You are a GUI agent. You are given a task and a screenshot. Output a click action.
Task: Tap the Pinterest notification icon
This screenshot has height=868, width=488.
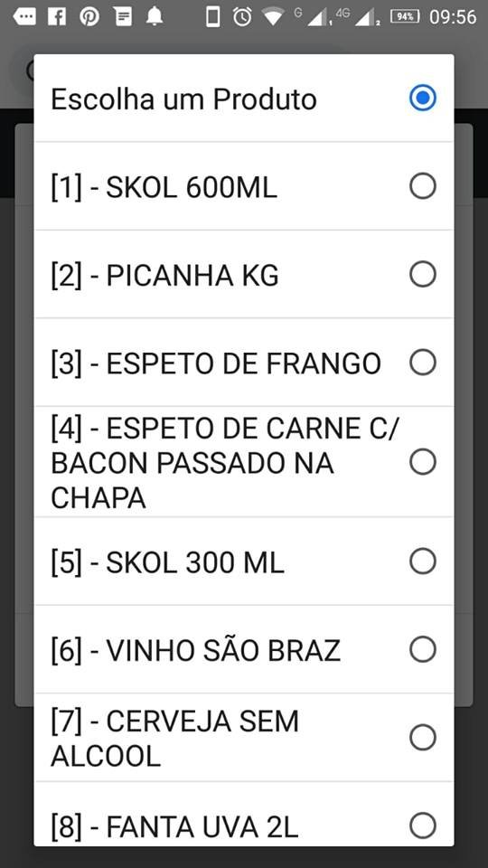pyautogui.click(x=89, y=16)
